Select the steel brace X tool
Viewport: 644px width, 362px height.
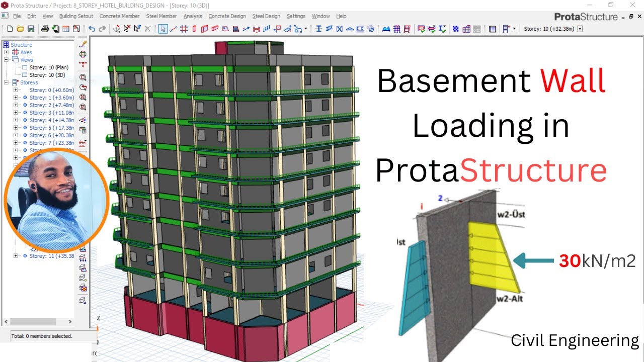click(340, 29)
